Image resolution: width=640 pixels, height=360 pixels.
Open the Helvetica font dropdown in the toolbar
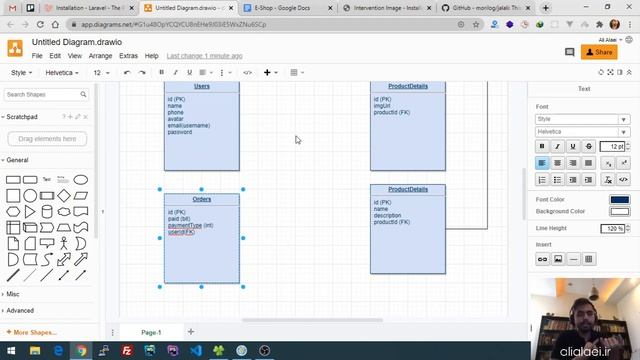click(x=62, y=73)
